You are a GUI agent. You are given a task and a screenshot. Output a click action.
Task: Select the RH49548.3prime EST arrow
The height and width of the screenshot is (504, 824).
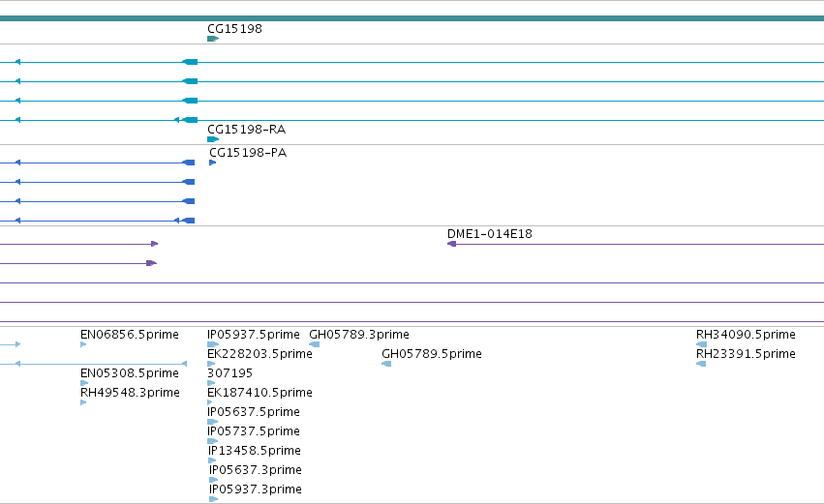click(x=83, y=402)
